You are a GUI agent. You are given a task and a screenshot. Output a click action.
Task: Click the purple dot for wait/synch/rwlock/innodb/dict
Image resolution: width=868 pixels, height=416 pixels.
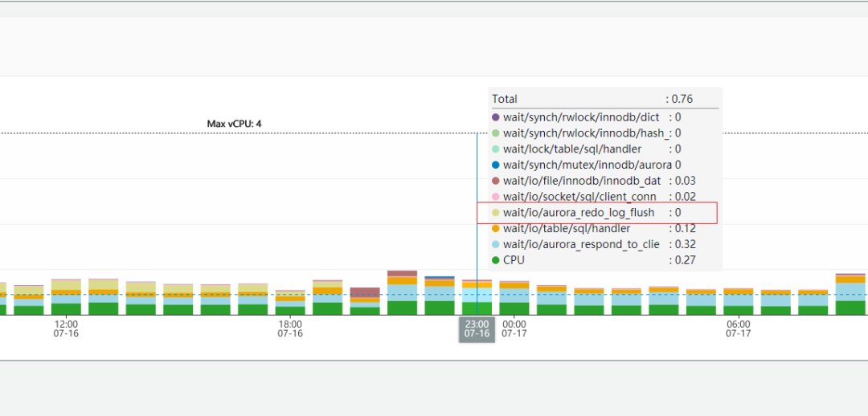click(496, 117)
